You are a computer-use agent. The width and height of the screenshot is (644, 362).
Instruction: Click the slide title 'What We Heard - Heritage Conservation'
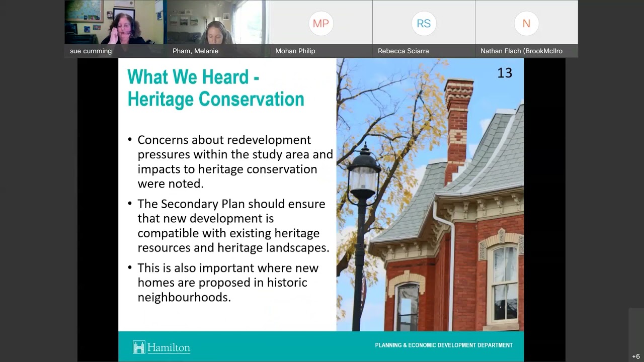[216, 88]
